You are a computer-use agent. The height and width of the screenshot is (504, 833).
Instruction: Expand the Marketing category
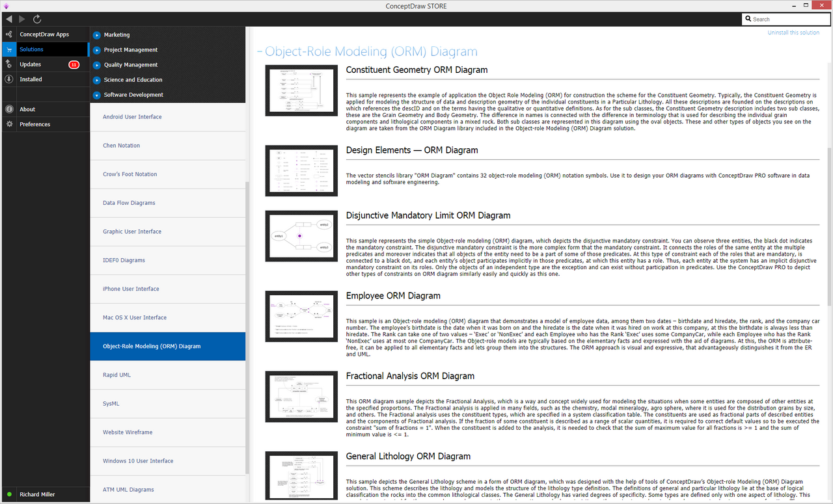(x=97, y=34)
